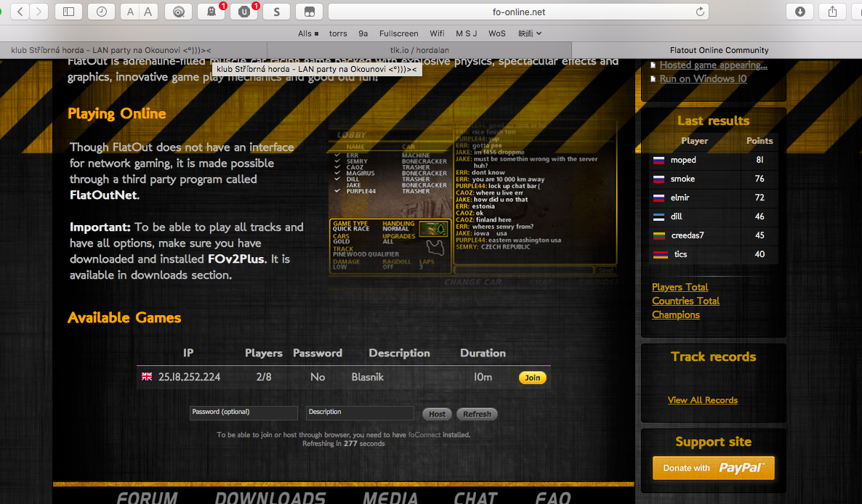The height and width of the screenshot is (504, 862).
Task: Open the foConnect link
Action: pyautogui.click(x=424, y=435)
